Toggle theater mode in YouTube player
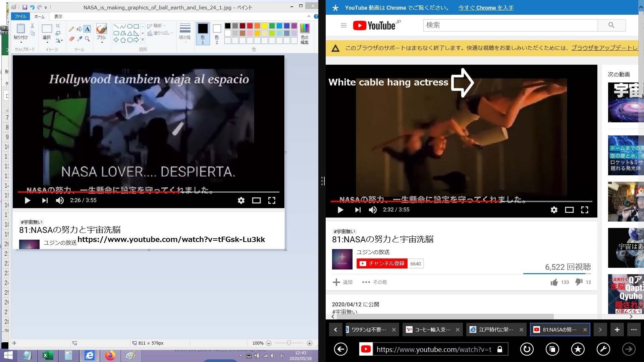This screenshot has width=644, height=362. point(569,210)
